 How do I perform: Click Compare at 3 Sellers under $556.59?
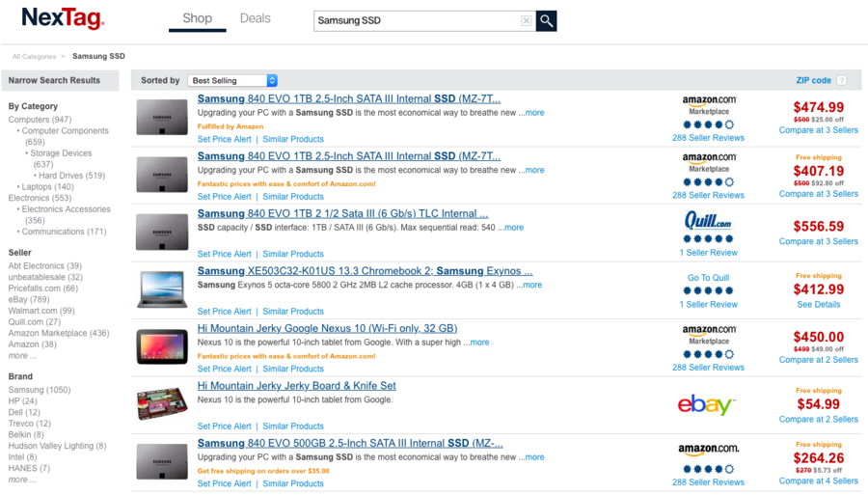818,241
